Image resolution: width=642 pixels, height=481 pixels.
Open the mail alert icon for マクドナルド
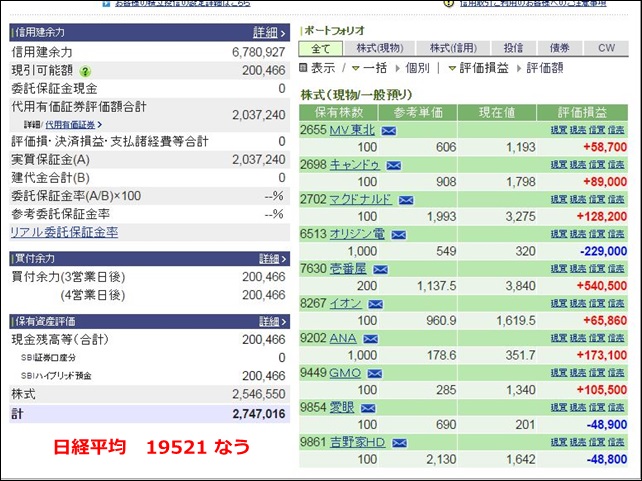406,200
